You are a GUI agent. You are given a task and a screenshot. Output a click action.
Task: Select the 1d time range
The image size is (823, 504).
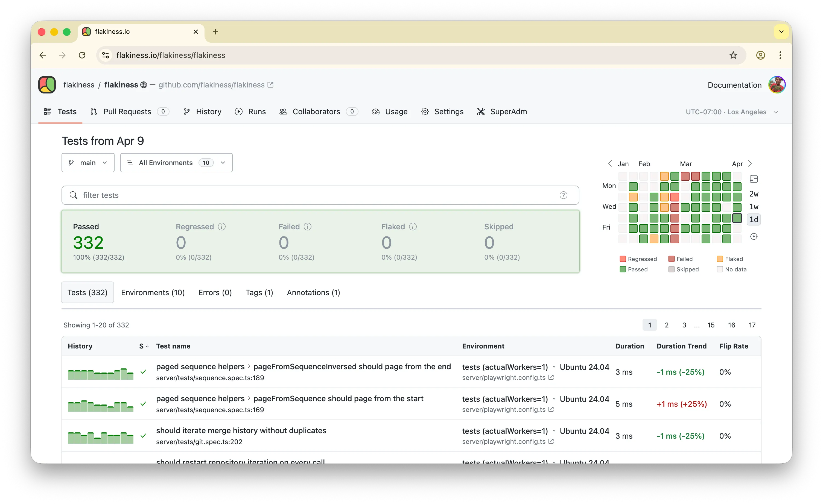(754, 219)
